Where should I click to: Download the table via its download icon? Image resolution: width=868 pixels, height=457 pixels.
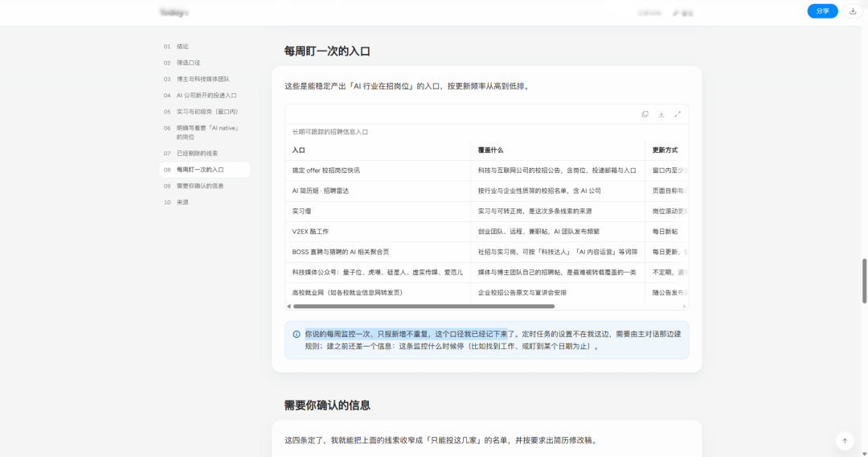(x=661, y=114)
